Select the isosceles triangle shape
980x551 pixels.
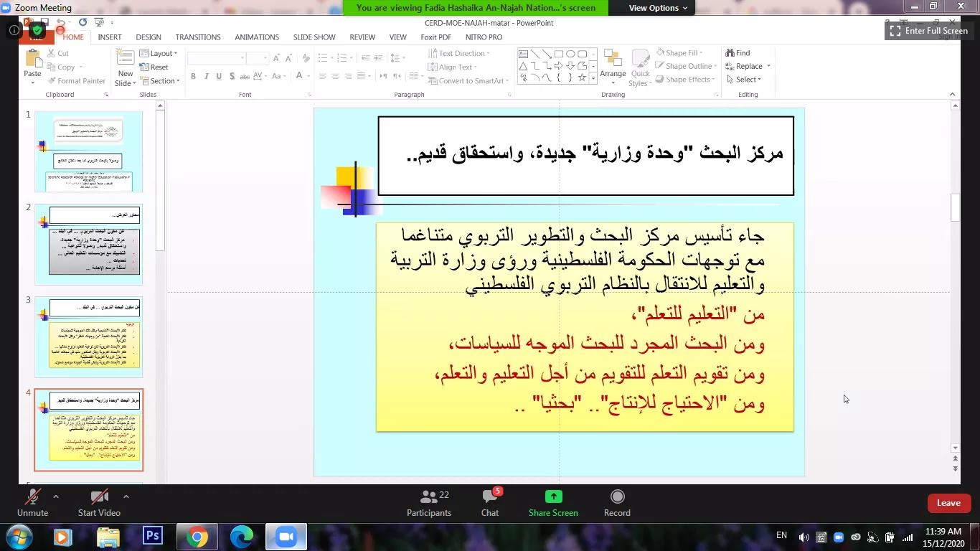click(523, 65)
